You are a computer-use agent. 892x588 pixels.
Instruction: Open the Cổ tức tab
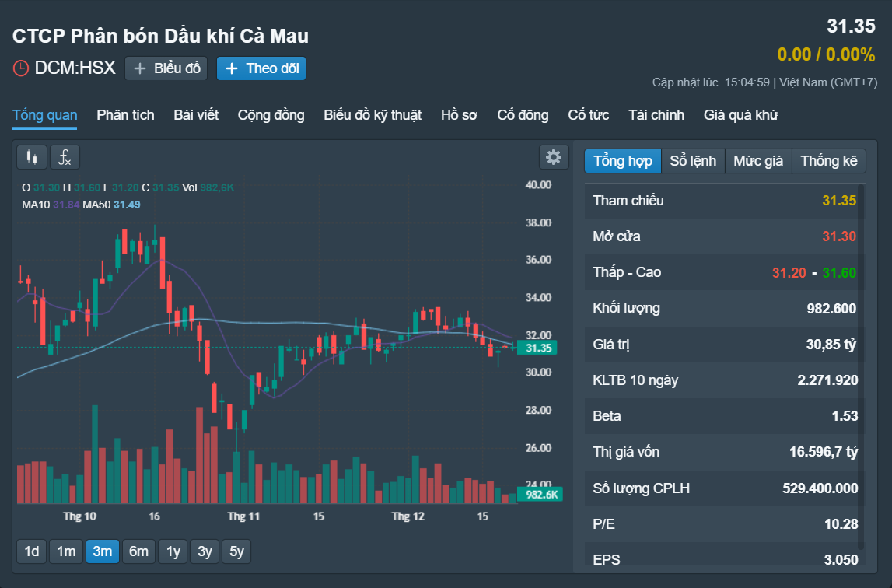588,115
